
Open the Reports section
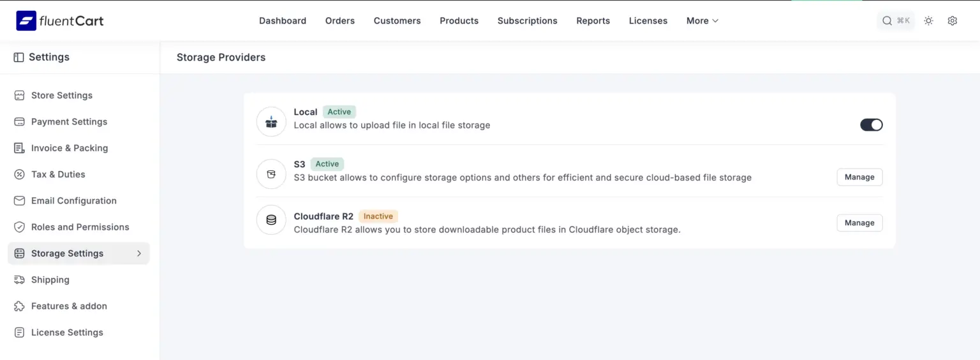coord(593,20)
